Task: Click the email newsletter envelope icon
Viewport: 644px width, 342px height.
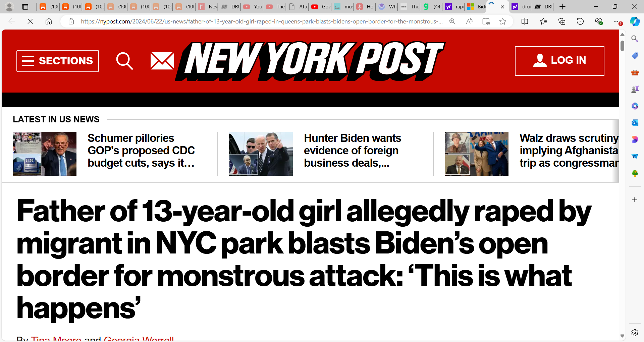Action: click(162, 61)
